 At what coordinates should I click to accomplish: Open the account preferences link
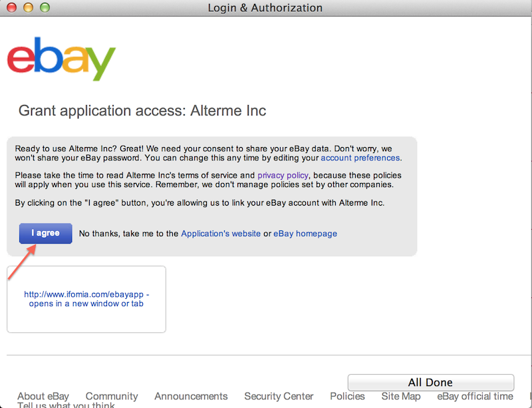point(360,158)
